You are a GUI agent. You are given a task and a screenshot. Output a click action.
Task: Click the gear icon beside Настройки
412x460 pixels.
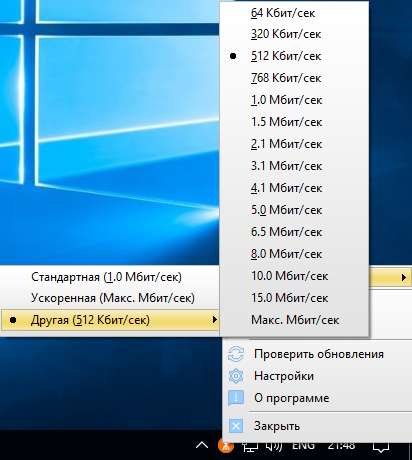pos(236,376)
